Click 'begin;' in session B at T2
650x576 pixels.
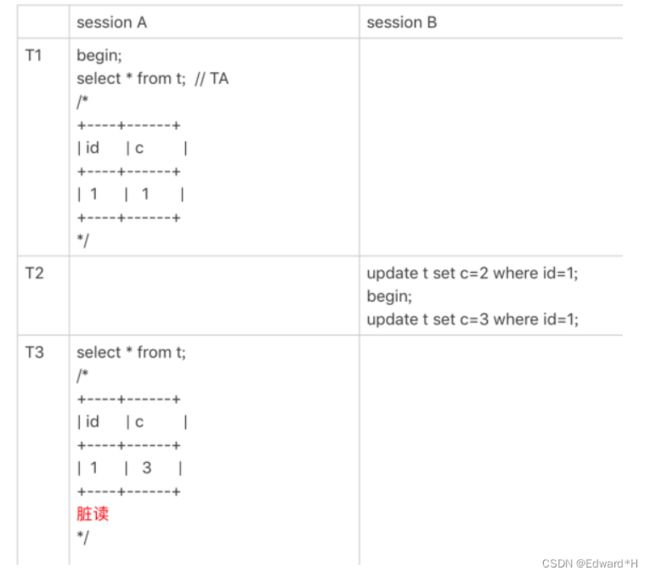[x=390, y=297]
